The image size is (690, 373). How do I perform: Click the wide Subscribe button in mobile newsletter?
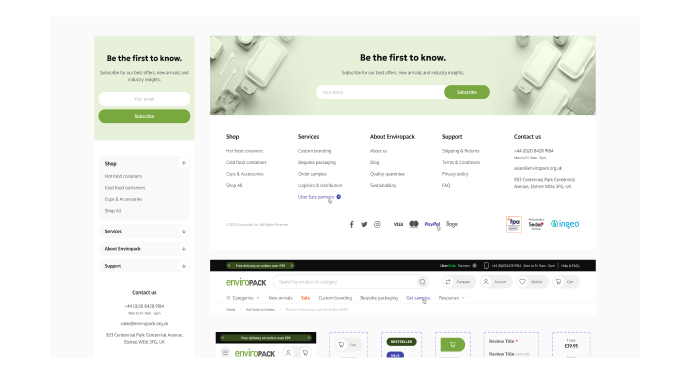(144, 116)
